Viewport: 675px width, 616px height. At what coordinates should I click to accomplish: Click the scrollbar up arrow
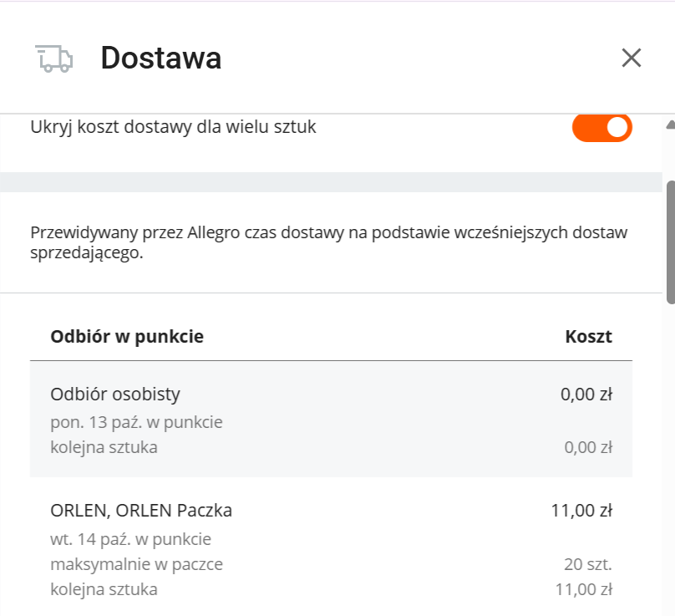pyautogui.click(x=669, y=126)
